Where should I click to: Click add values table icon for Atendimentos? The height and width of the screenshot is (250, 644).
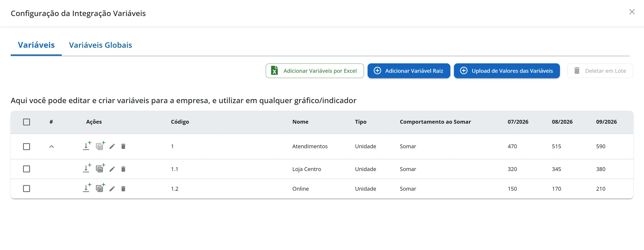click(x=100, y=146)
